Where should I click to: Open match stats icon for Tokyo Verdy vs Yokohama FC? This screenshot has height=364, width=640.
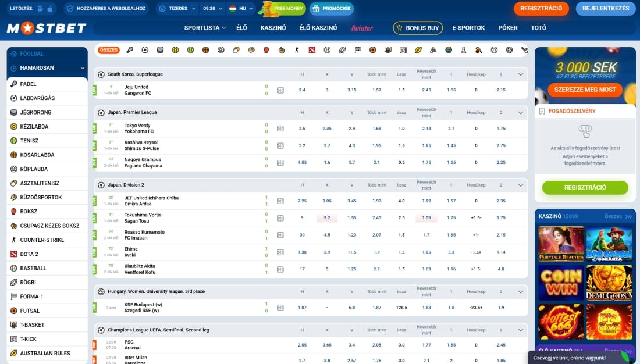coord(280,129)
